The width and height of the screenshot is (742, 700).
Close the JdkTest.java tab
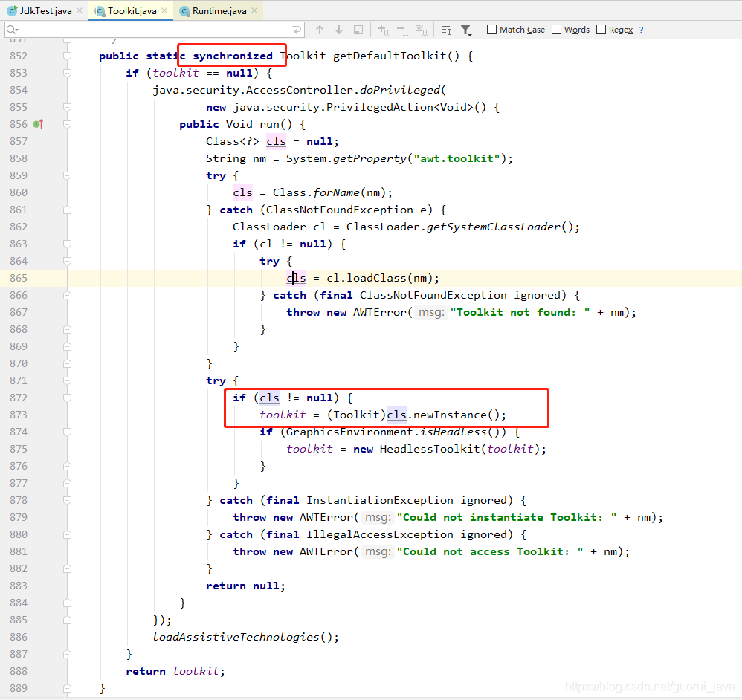tap(80, 10)
